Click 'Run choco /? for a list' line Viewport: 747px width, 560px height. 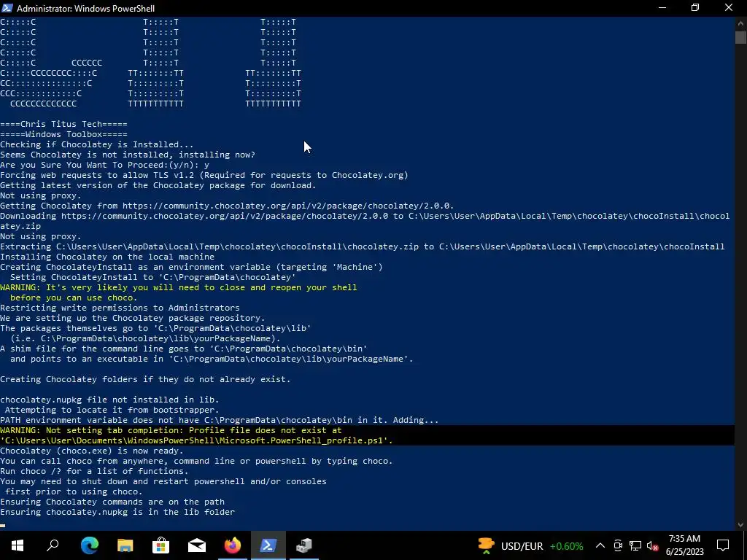[x=94, y=472]
